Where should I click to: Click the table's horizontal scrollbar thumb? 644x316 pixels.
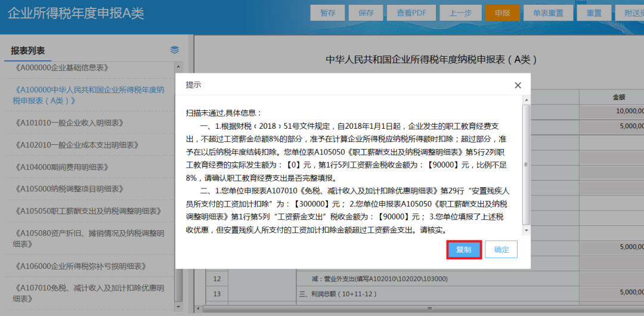(423, 308)
